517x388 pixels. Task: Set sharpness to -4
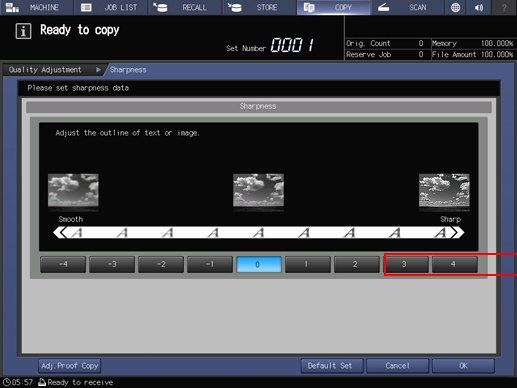click(63, 264)
